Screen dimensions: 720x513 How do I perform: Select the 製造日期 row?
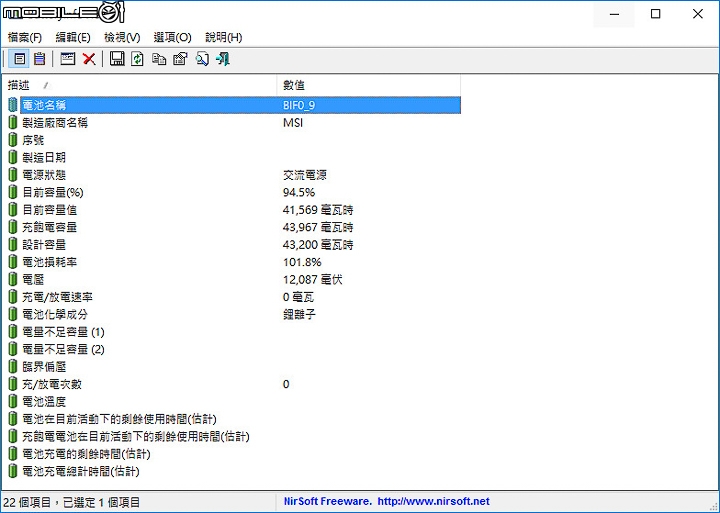234,158
